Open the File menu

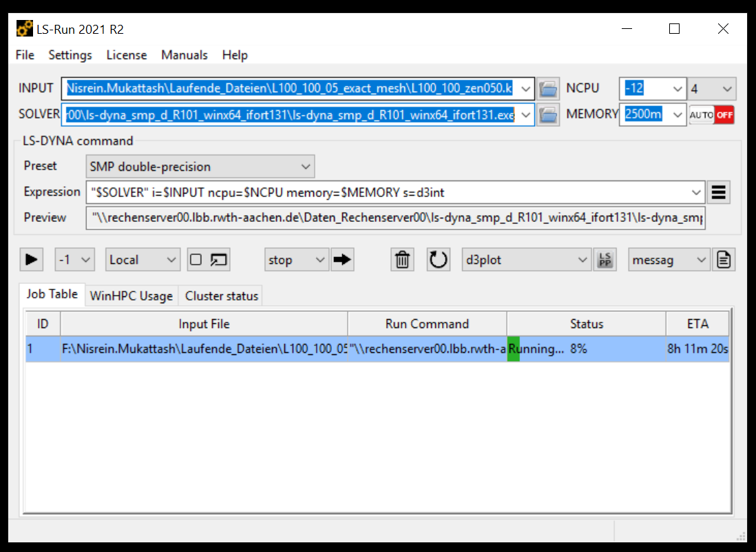click(25, 55)
